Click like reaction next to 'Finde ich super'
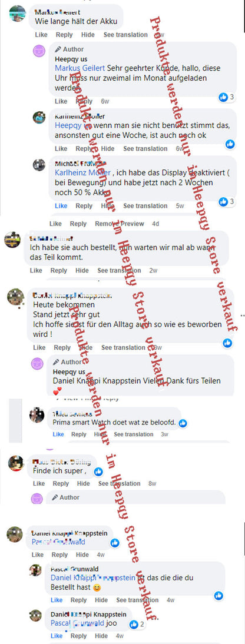 pyautogui.click(x=98, y=472)
